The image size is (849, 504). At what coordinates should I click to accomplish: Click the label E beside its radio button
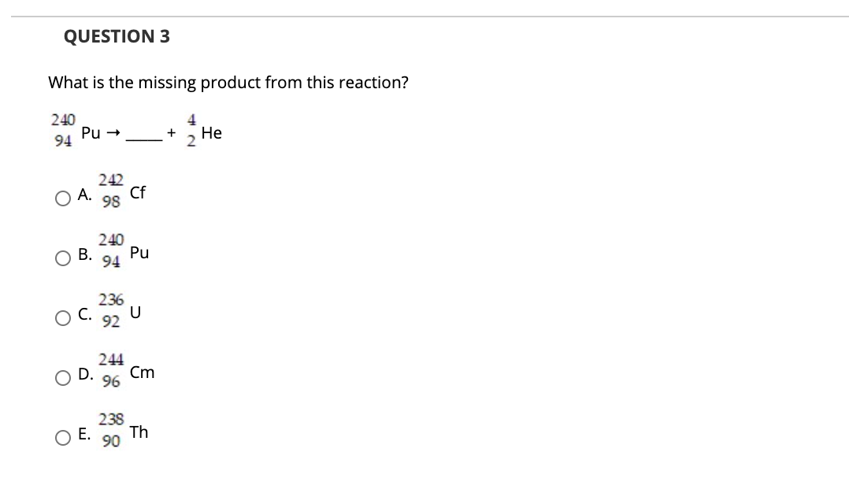(x=82, y=435)
